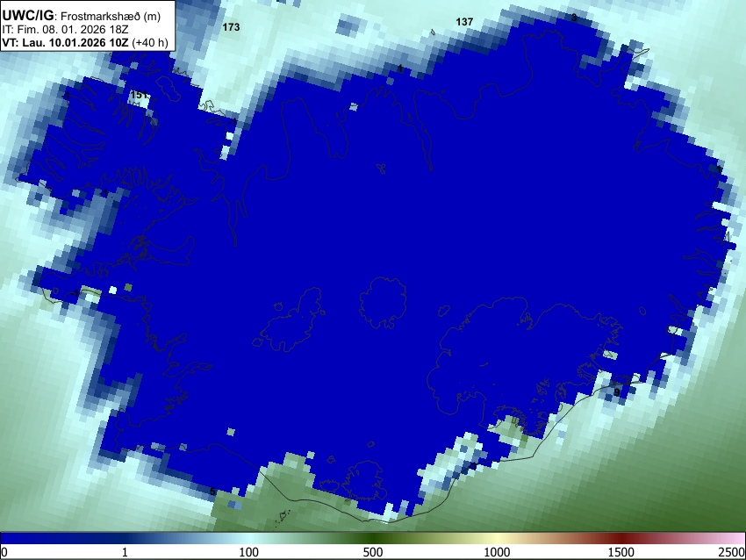Click the 'IT: Fim. 08. 01. 2026 18Z' line

tap(65, 30)
